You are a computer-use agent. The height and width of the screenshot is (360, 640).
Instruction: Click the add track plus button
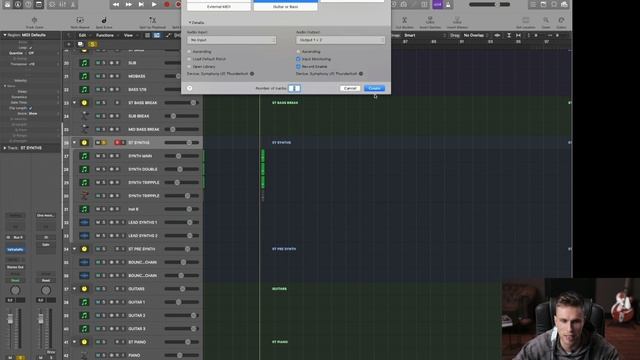click(69, 44)
